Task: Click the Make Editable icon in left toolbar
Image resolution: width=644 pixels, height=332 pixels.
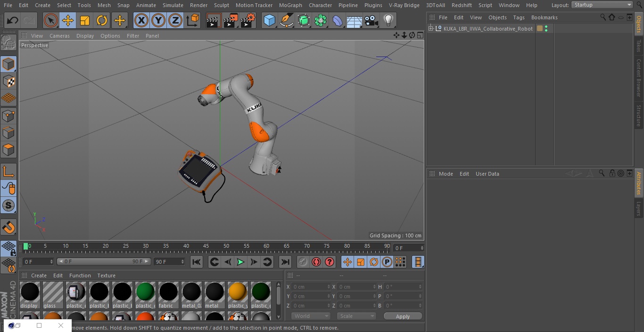Action: click(8, 43)
